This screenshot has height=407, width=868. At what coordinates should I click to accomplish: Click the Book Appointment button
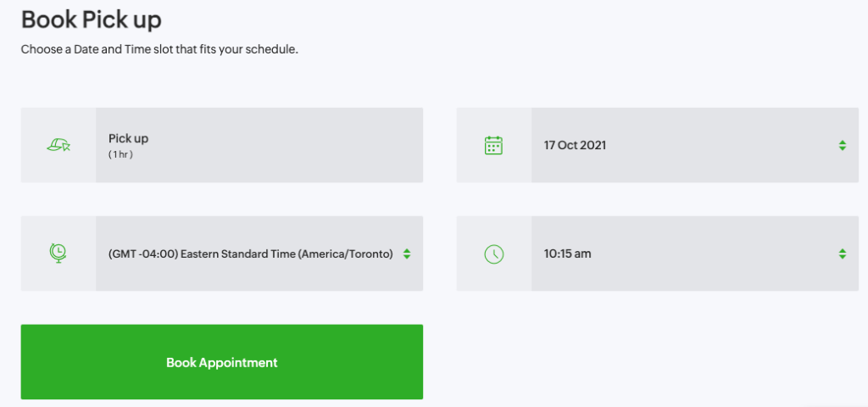click(222, 362)
